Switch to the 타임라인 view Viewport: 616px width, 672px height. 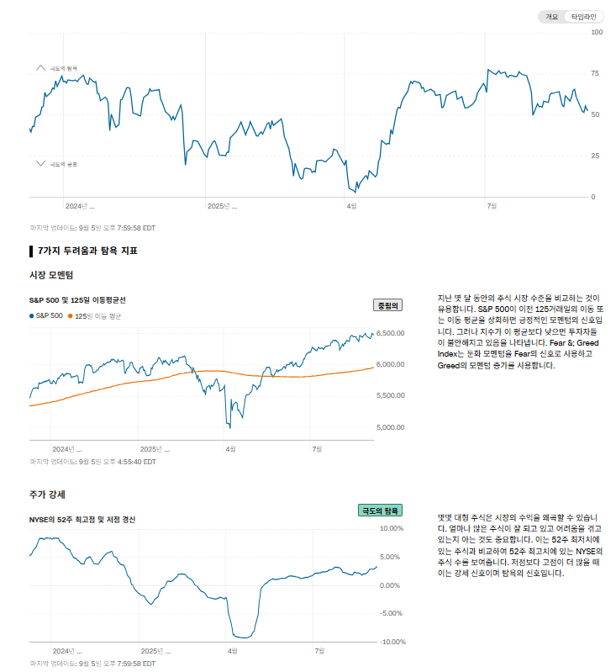point(583,17)
